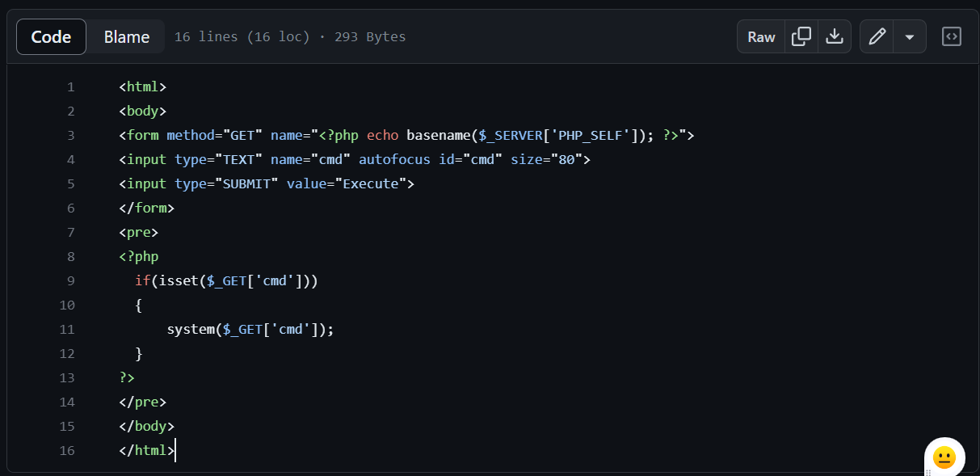Click the closing </pre> tag
Image resolution: width=980 pixels, height=476 pixels.
click(143, 402)
